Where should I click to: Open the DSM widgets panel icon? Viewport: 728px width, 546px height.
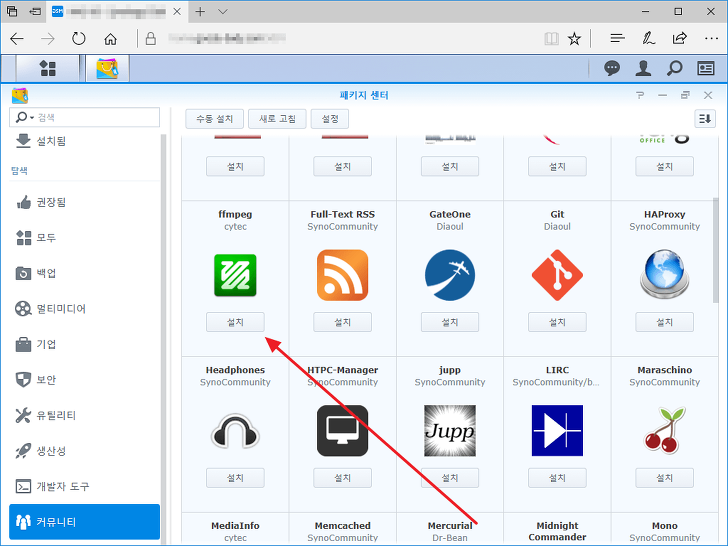tap(706, 68)
